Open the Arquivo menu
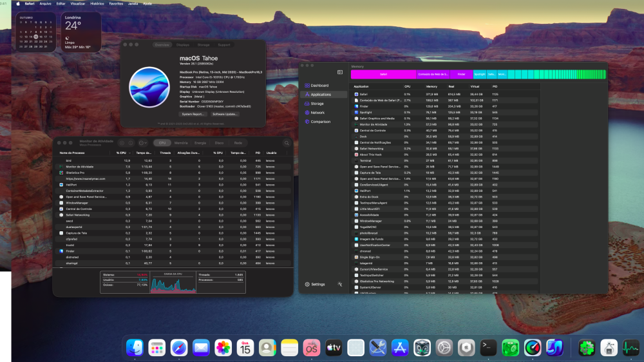The image size is (644, 362). tap(45, 4)
